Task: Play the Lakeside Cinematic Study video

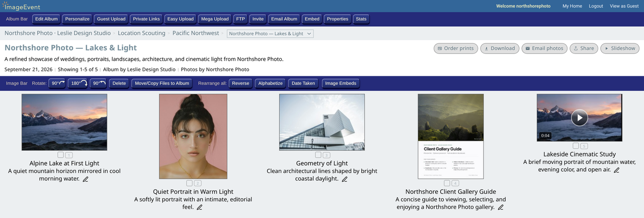Action: [580, 118]
